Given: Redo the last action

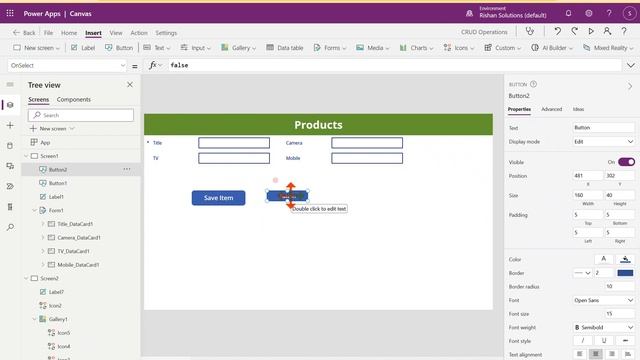Looking at the screenshot, I should pos(574,31).
